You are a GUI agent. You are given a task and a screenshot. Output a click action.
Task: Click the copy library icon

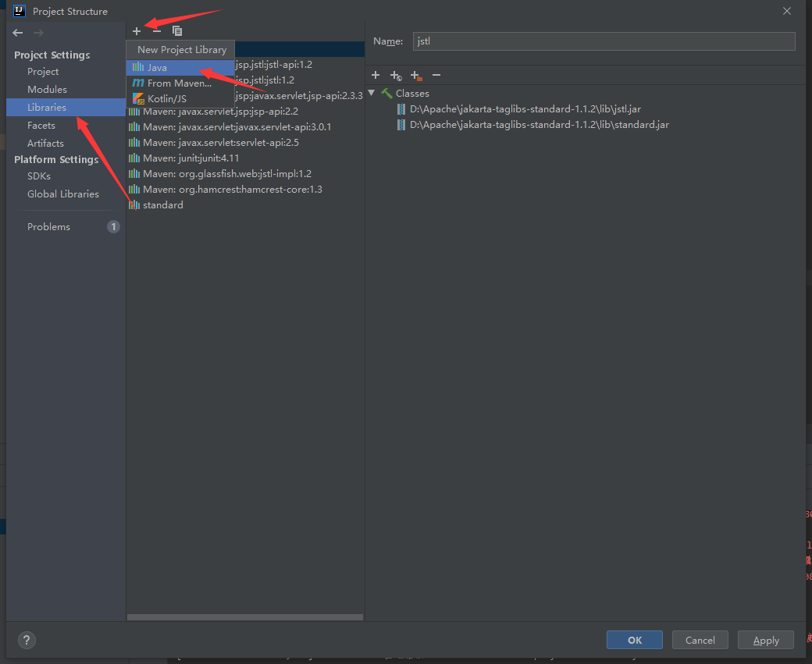(177, 31)
